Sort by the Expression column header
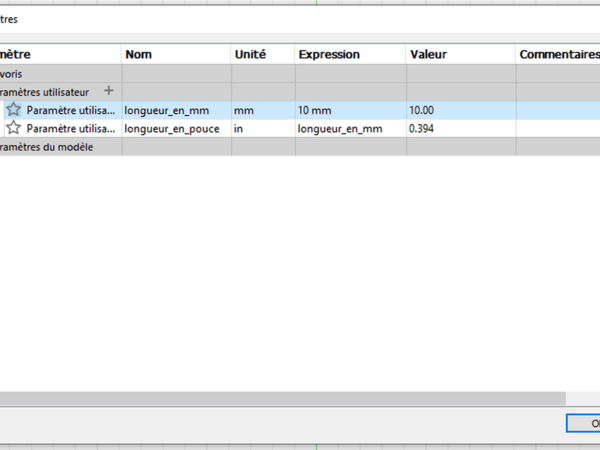Viewport: 600px width, 450px height. (x=350, y=54)
